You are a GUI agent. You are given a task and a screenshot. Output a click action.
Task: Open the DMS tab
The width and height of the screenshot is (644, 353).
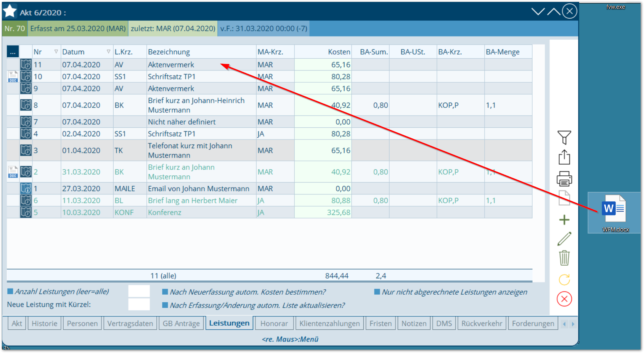[x=444, y=323]
